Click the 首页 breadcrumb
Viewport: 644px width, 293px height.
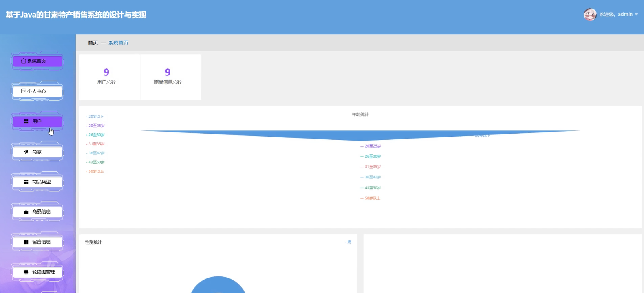[x=93, y=43]
